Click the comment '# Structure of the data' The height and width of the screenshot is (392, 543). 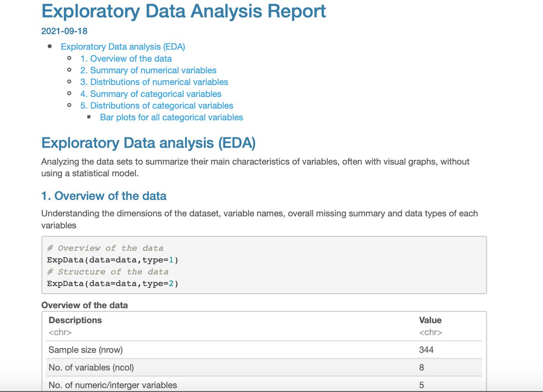tap(108, 272)
